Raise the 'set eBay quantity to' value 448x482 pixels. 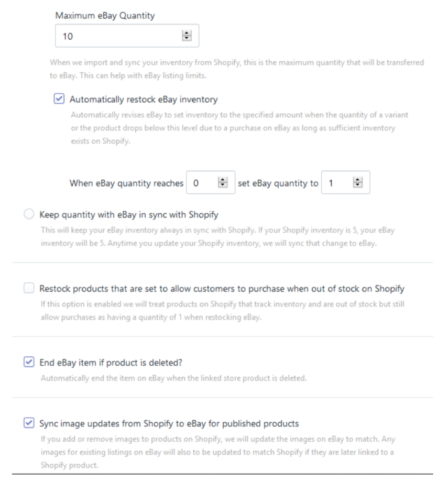(x=358, y=180)
